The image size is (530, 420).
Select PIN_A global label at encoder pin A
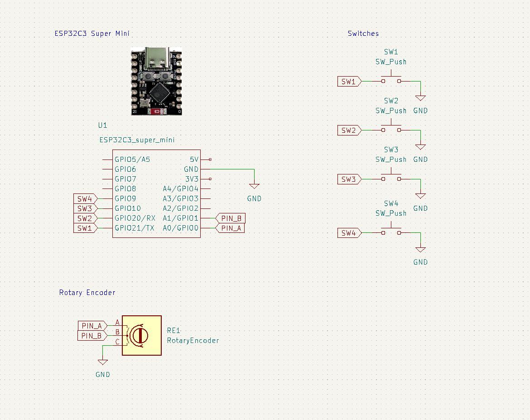click(92, 326)
